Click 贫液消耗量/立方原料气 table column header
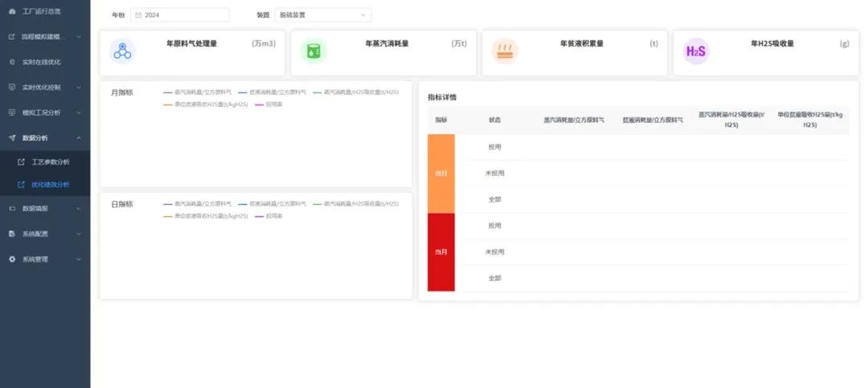This screenshot has width=868, height=388. (653, 120)
